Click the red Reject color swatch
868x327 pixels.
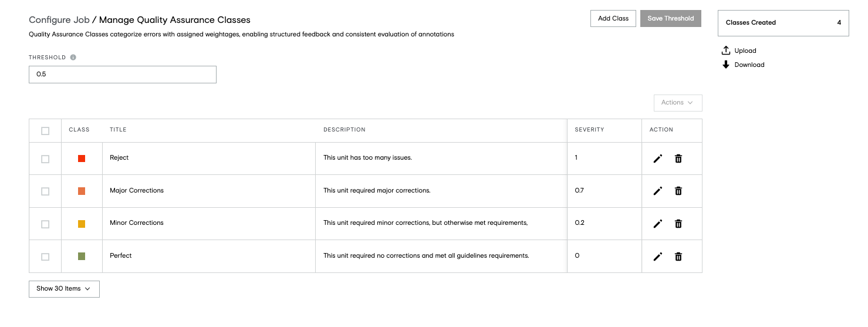point(82,159)
